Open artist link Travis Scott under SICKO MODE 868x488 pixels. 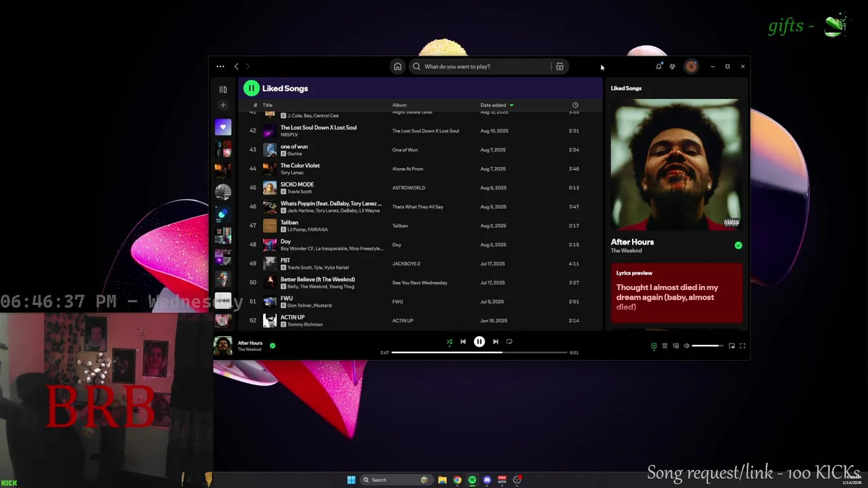click(300, 192)
